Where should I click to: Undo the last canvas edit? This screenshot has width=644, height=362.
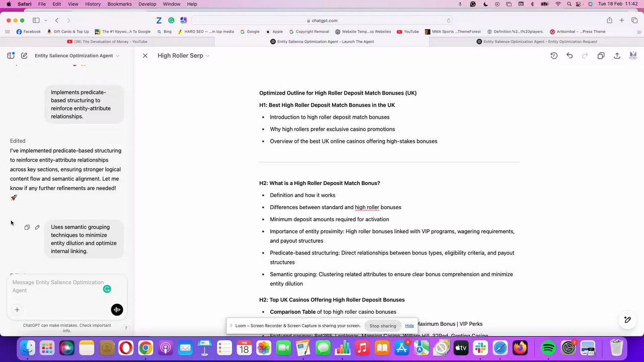click(x=570, y=55)
